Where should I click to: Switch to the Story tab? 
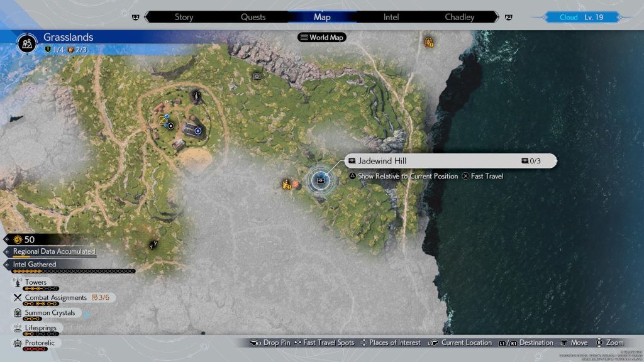[x=184, y=17]
